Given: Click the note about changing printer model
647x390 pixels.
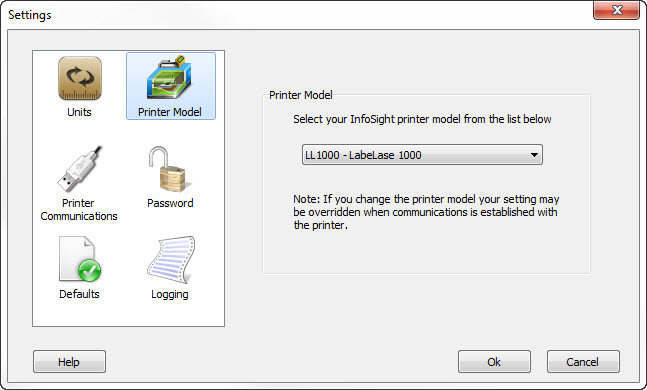Looking at the screenshot, I should point(426,212).
